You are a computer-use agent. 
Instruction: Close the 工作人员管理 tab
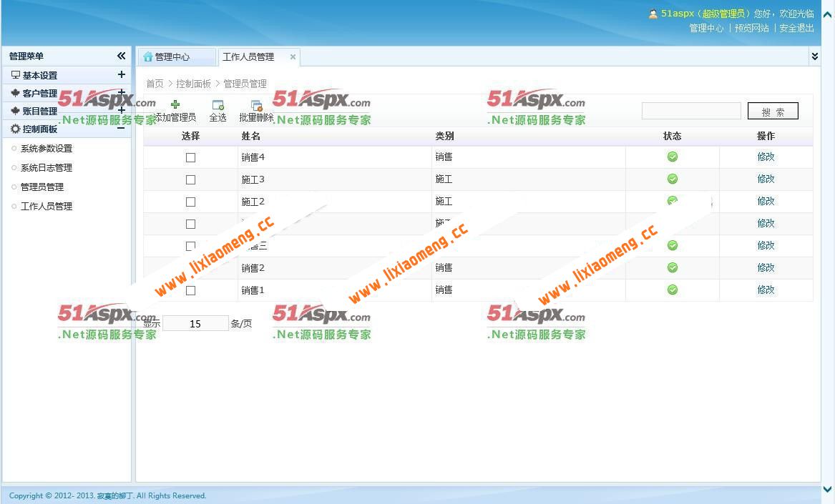point(293,57)
